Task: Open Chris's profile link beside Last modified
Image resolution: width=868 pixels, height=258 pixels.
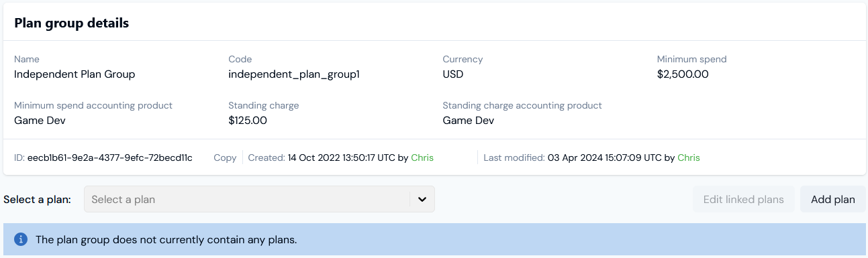Action: point(689,158)
